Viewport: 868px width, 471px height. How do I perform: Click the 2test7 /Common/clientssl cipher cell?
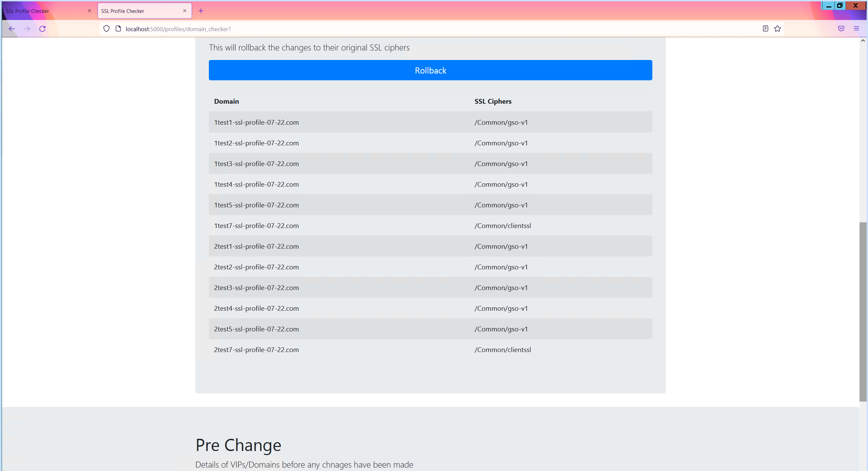[502, 350]
